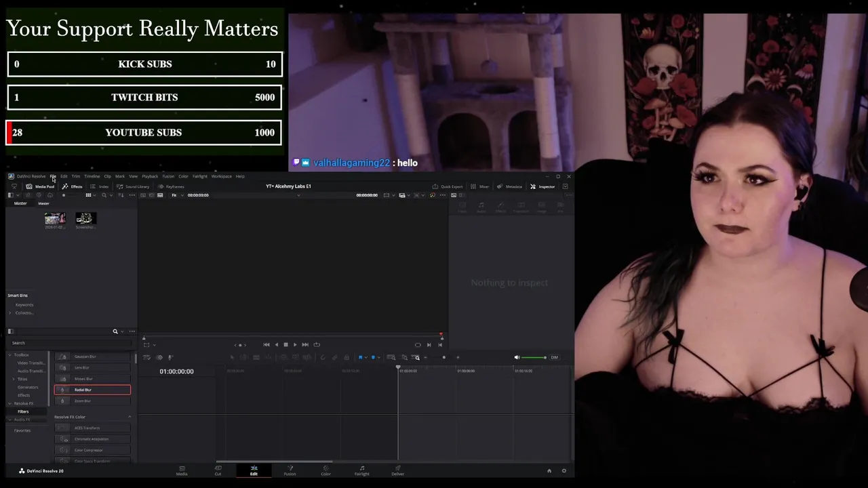This screenshot has width=868, height=488.
Task: Switch to the Media page
Action: (182, 470)
